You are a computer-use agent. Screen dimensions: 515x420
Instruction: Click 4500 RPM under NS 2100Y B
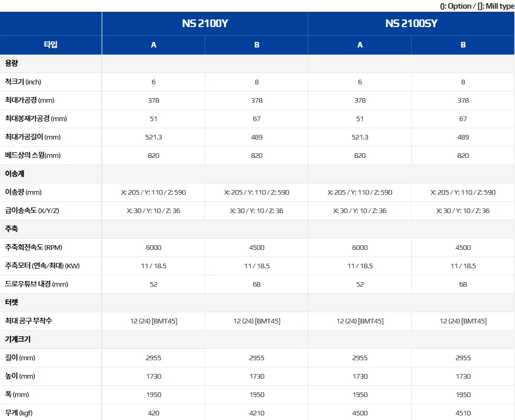coord(257,248)
